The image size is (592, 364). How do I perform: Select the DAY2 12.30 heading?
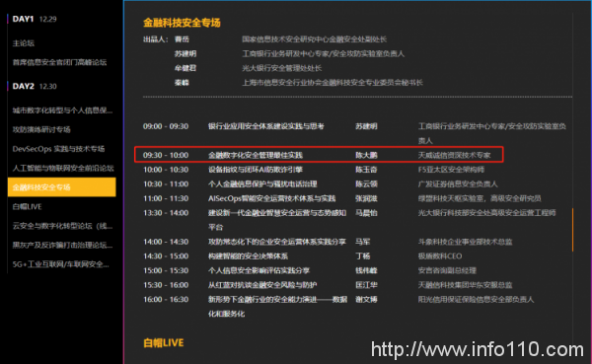(x=35, y=86)
